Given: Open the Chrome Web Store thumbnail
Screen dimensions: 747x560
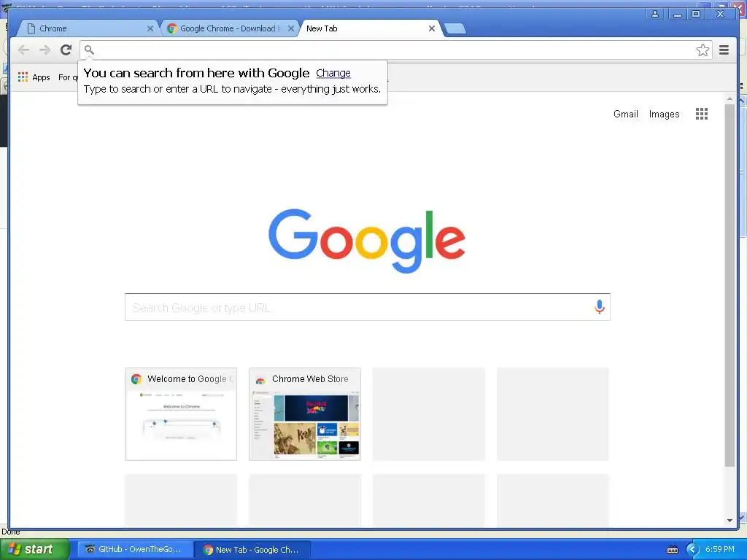Looking at the screenshot, I should (x=305, y=414).
